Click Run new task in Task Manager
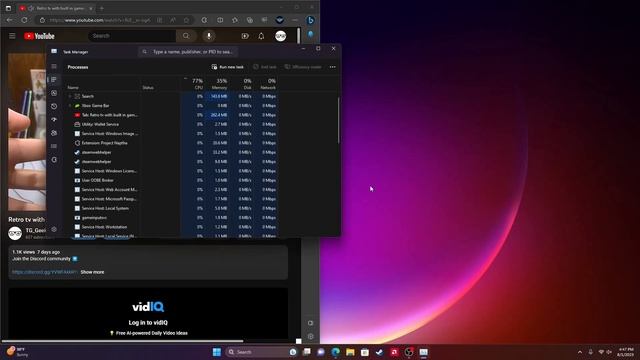 coord(227,67)
